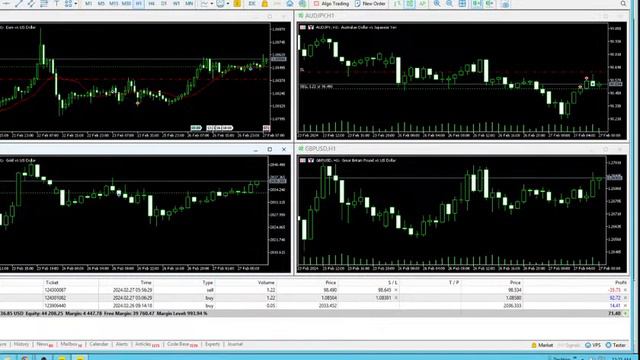Image resolution: width=640 pixels, height=360 pixels.
Task: Toggle Algo Trading
Action: click(x=331, y=4)
